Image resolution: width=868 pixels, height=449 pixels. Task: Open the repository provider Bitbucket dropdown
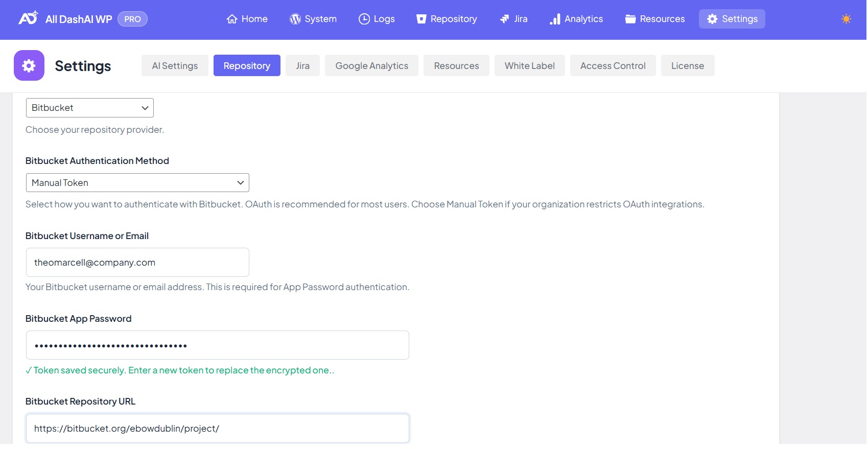[90, 108]
